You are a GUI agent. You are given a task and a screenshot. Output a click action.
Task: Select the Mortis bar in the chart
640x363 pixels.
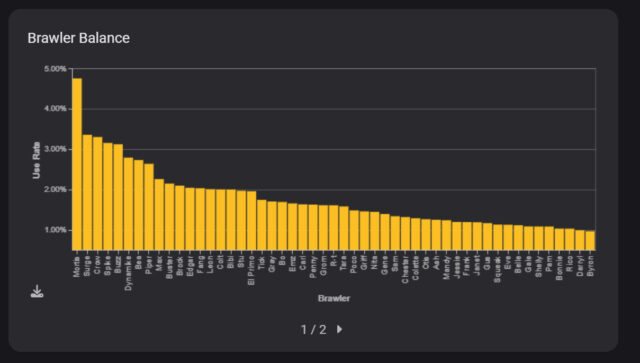point(77,164)
